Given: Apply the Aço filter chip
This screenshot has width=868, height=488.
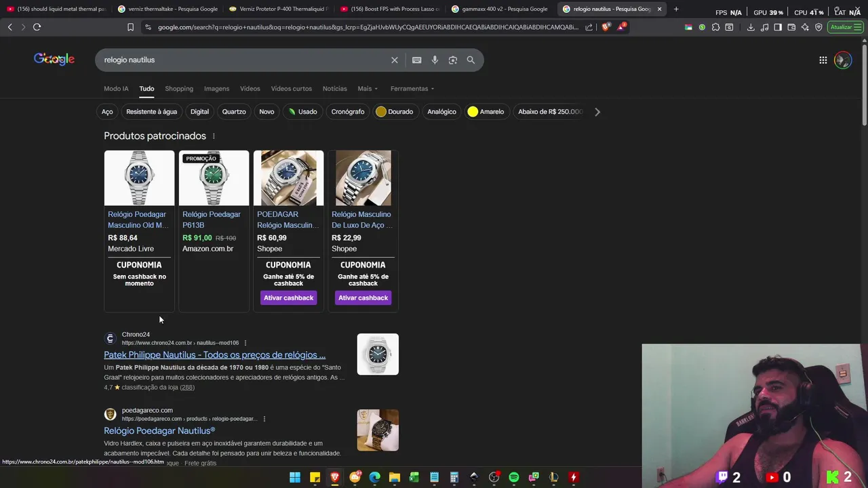Looking at the screenshot, I should pyautogui.click(x=107, y=112).
